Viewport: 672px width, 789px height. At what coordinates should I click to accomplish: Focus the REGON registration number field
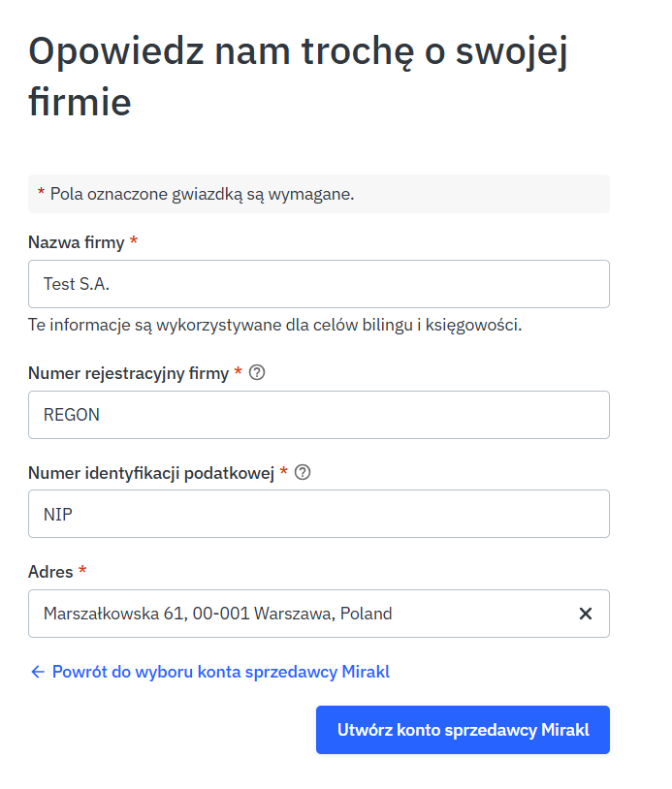point(318,415)
